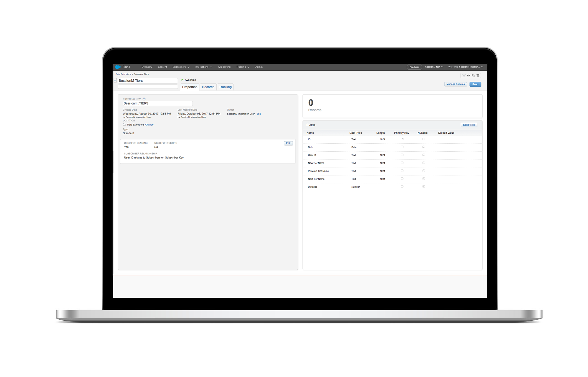Image resolution: width=588 pixels, height=377 pixels.
Task: Switch to the Tracking tab beside Records
Action: (225, 87)
